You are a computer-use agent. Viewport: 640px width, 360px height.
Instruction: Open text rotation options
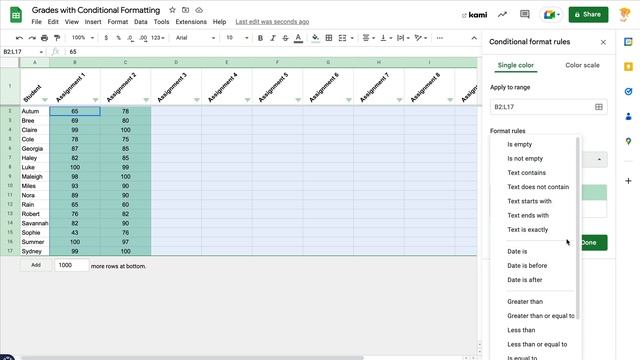point(420,38)
